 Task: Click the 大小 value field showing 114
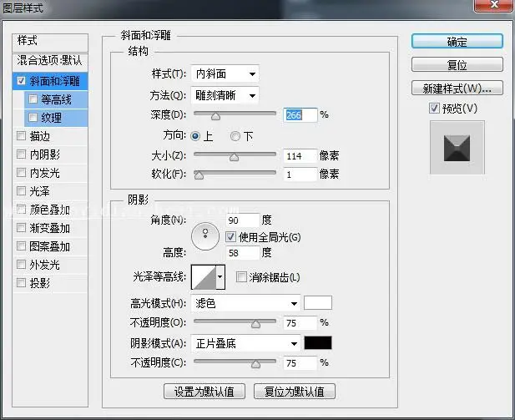(300, 156)
